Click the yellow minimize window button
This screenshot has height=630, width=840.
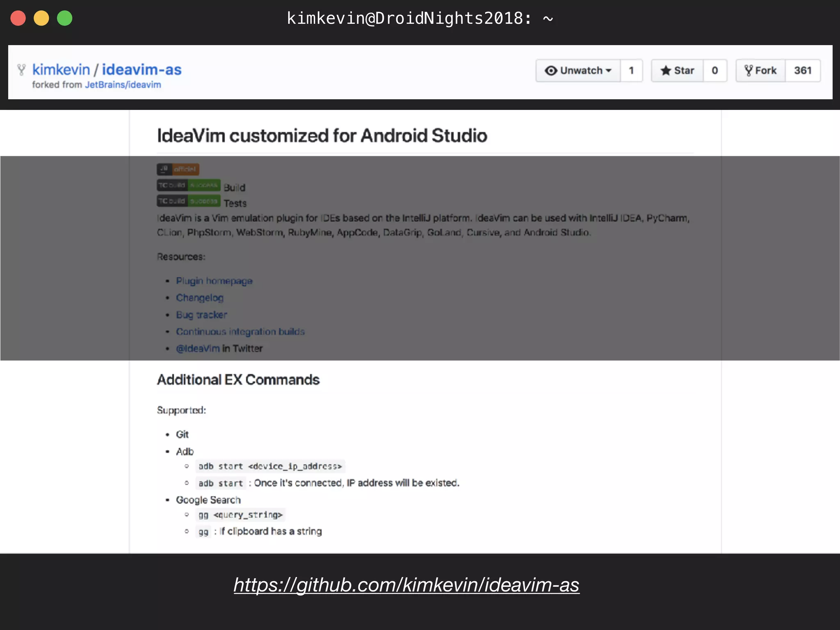pyautogui.click(x=41, y=18)
